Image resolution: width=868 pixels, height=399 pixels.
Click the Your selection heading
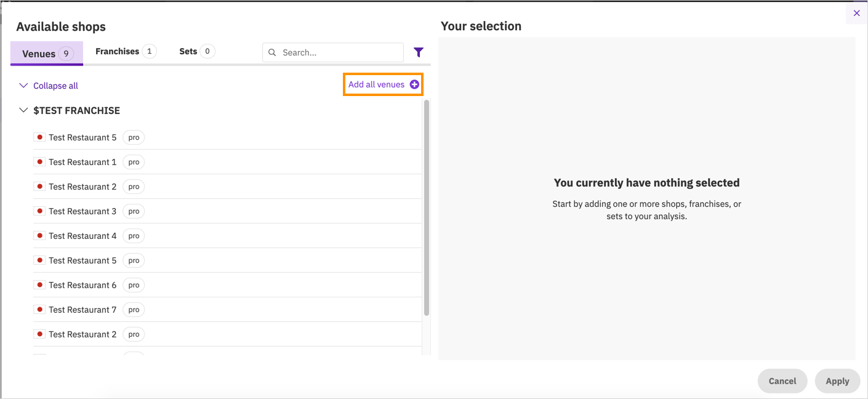pyautogui.click(x=481, y=26)
